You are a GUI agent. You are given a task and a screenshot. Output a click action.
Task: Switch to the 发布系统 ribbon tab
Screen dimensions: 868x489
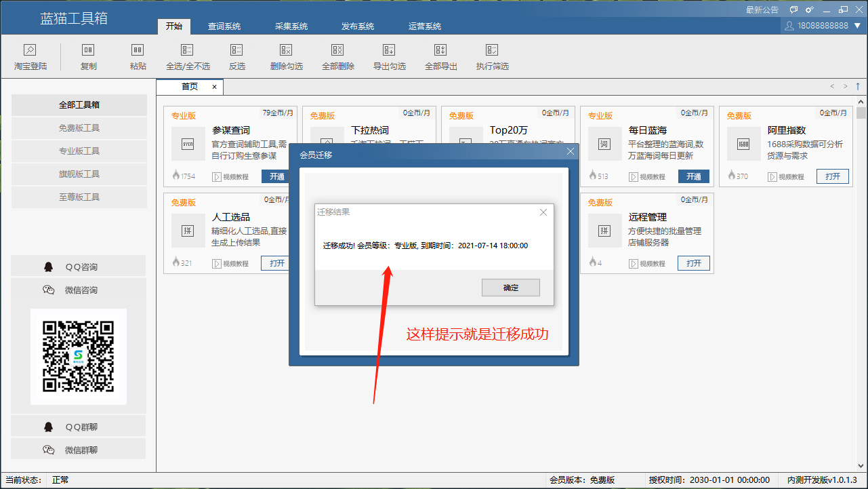click(x=358, y=26)
